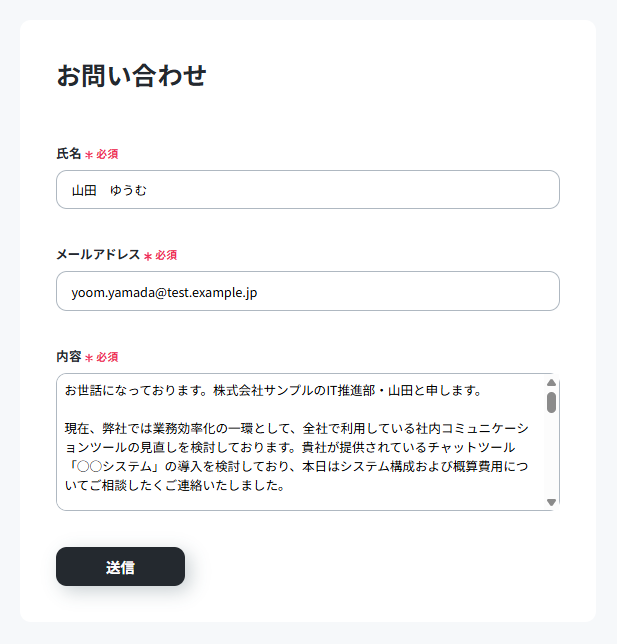Submit the form with the 送信 button
617x644 pixels.
click(120, 566)
